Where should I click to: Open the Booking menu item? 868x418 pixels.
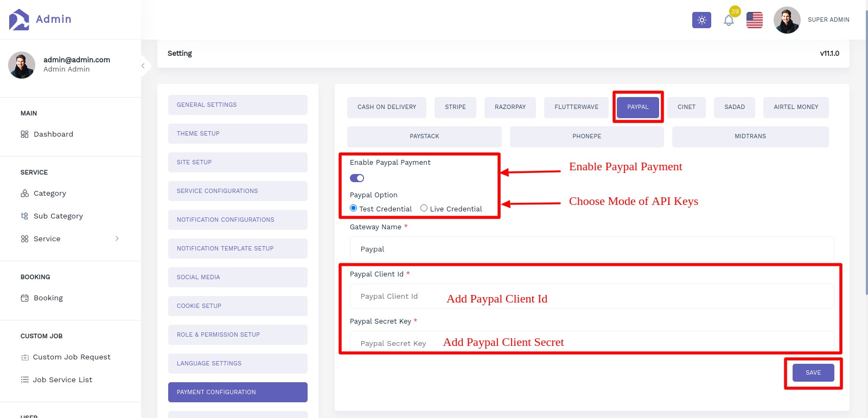coord(48,298)
